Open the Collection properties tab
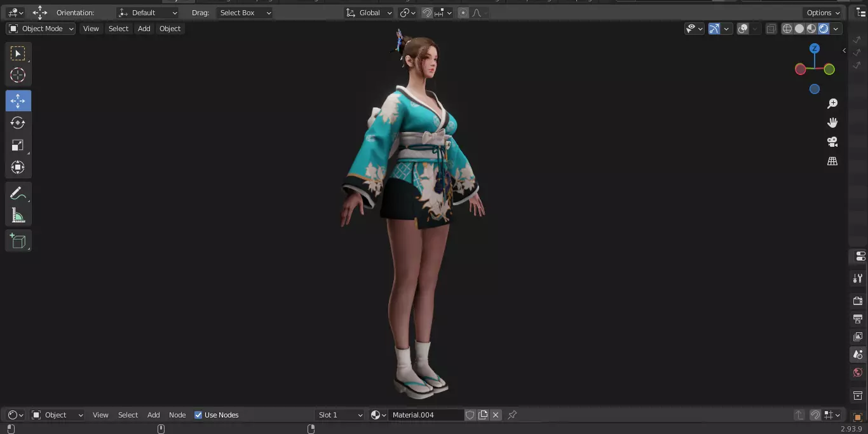 [x=858, y=396]
